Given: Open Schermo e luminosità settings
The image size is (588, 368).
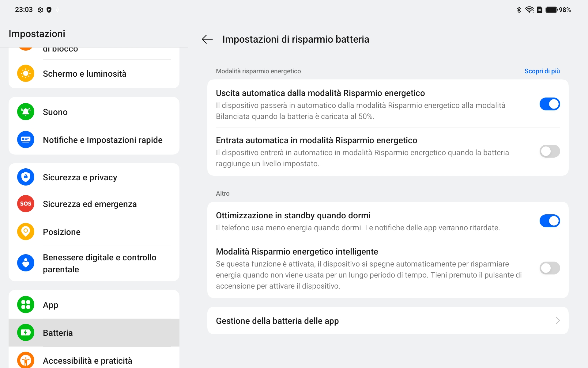Looking at the screenshot, I should click(94, 74).
